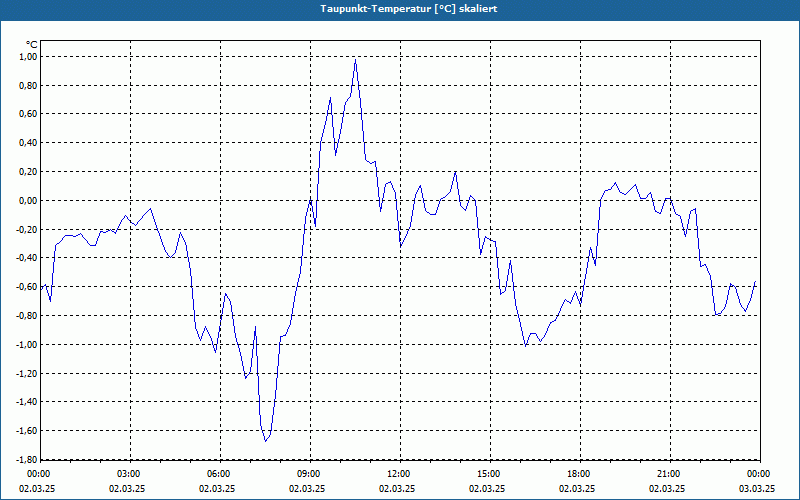This screenshot has width=800, height=500.
Task: Select the 0,00 y-axis label
Action: [x=29, y=201]
